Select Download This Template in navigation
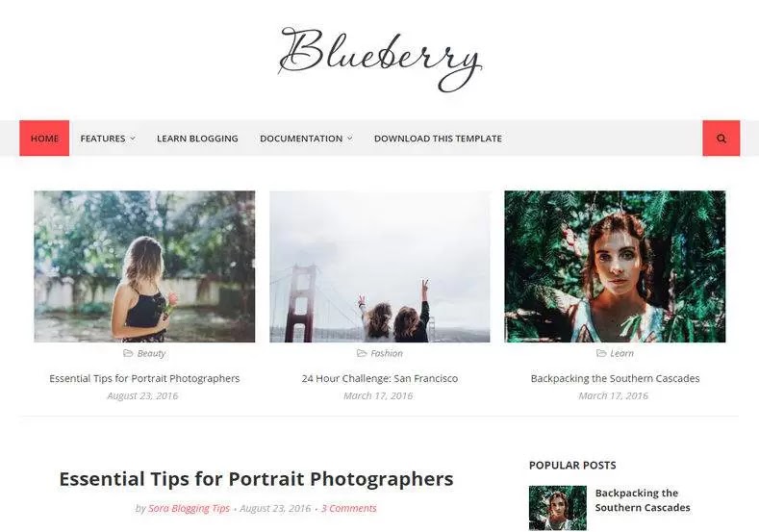Image resolution: width=759 pixels, height=532 pixels. [438, 139]
